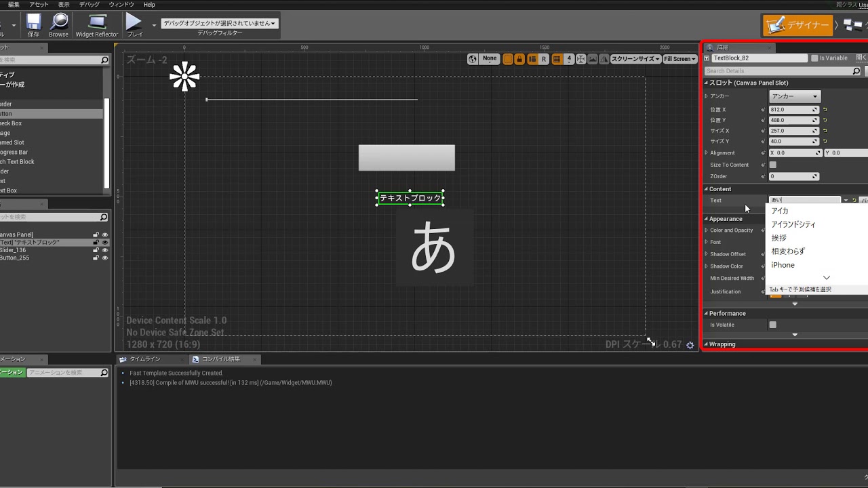Screen dimensions: 868x488
Task: Enable the Is Variable checkbox
Action: pos(814,58)
